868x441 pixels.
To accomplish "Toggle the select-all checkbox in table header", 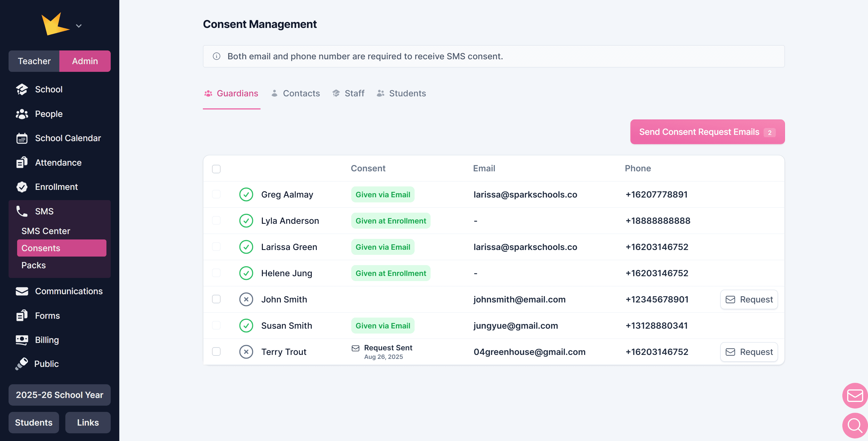I will [x=216, y=169].
